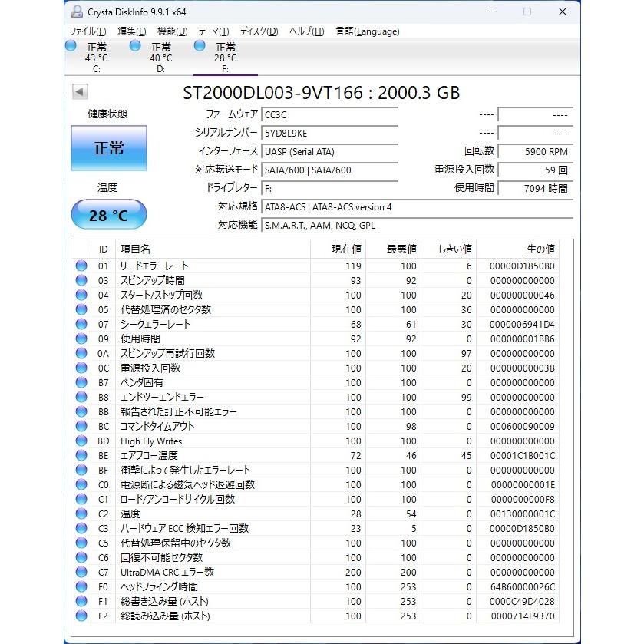644x644 pixels.
Task: Click the 28 °C temperature button
Action: tap(109, 214)
